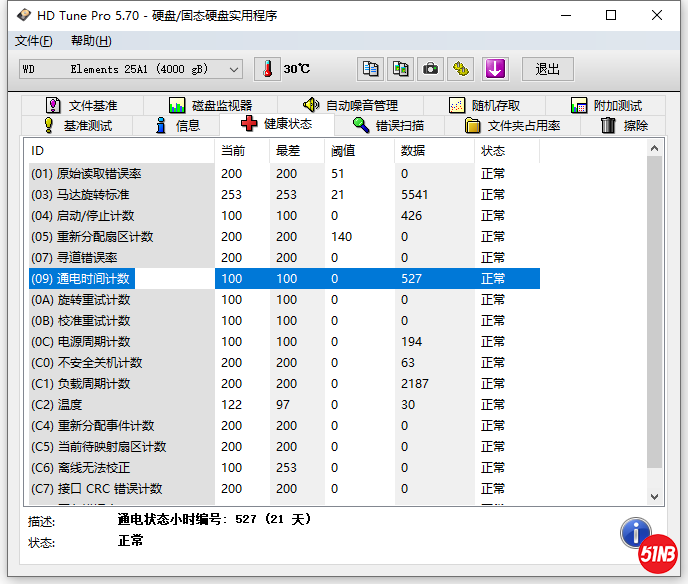Viewport: 688px width, 584px height.
Task: Click the blue info icon at bottom right
Action: point(634,532)
